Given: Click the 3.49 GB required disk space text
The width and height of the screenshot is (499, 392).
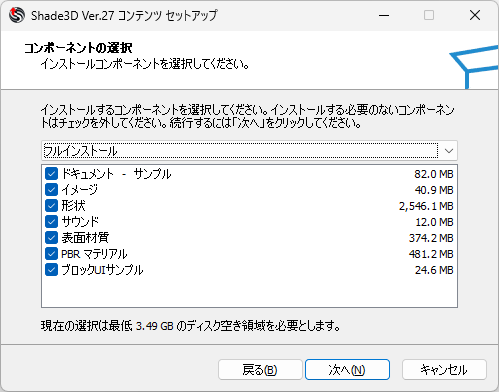Looking at the screenshot, I should (x=155, y=326).
